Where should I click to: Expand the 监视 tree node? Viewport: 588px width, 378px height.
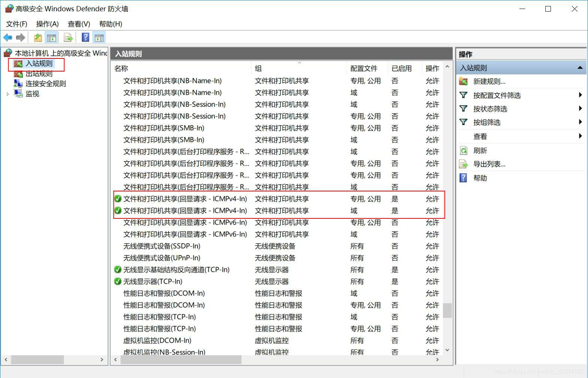pos(7,94)
